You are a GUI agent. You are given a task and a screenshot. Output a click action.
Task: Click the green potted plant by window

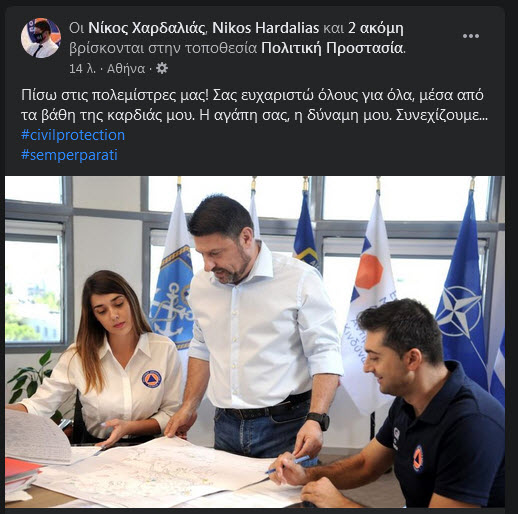33,377
